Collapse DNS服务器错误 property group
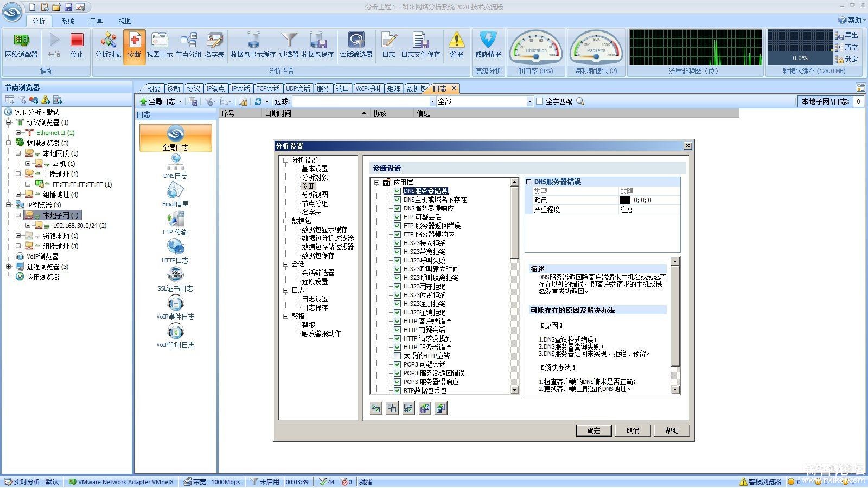Screen dimensions: 868x488 coord(528,182)
